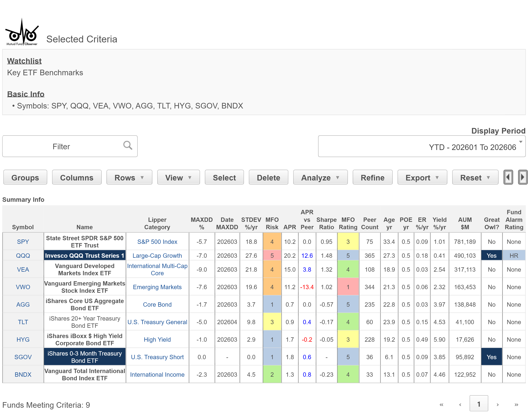Open the Core Bond category link
This screenshot has width=528, height=420.
pos(157,304)
